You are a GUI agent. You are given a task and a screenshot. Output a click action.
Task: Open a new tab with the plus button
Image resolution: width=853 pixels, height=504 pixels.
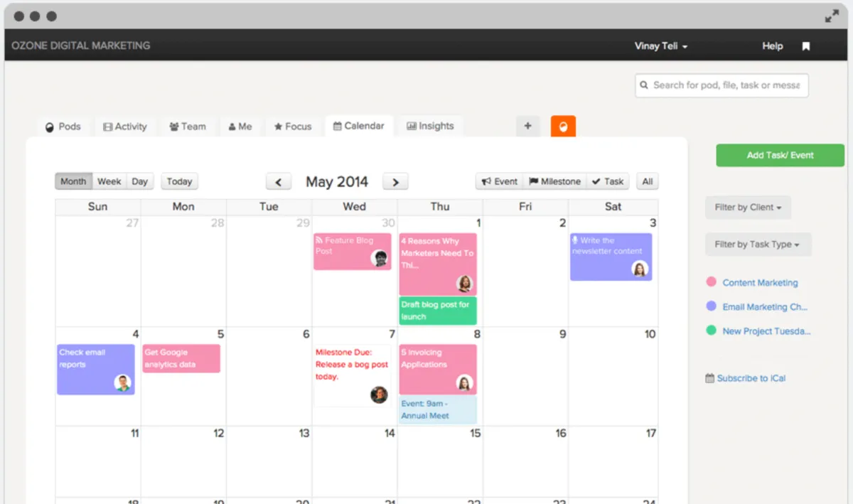point(527,126)
